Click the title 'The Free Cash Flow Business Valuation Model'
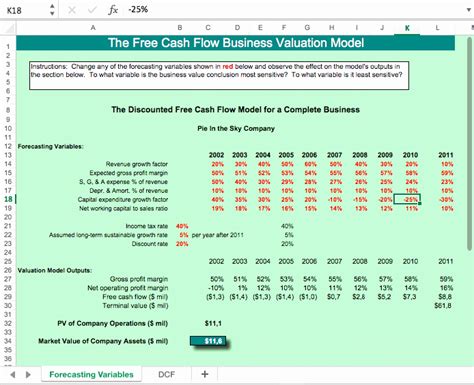The image size is (474, 385). pyautogui.click(x=236, y=43)
